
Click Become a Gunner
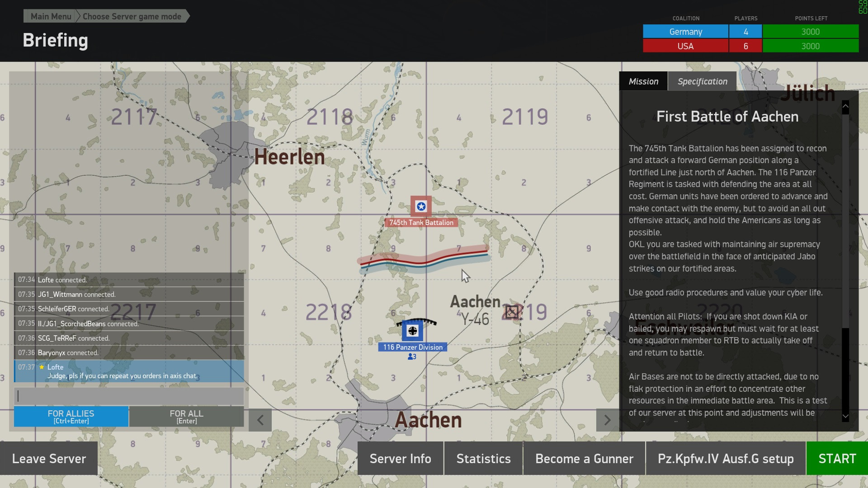(584, 459)
